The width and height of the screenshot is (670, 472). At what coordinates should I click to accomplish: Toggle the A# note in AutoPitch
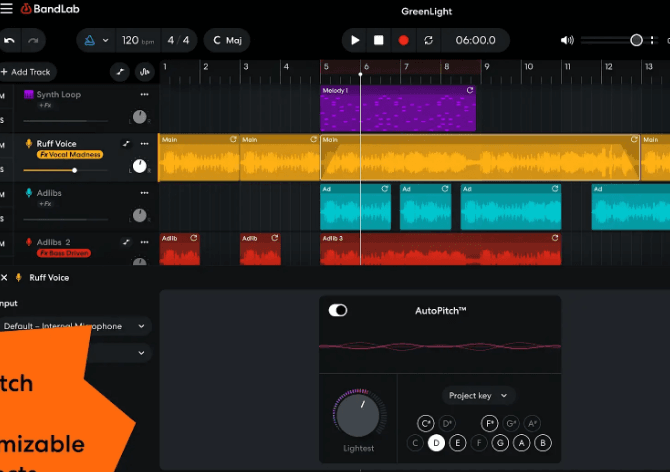tap(532, 423)
